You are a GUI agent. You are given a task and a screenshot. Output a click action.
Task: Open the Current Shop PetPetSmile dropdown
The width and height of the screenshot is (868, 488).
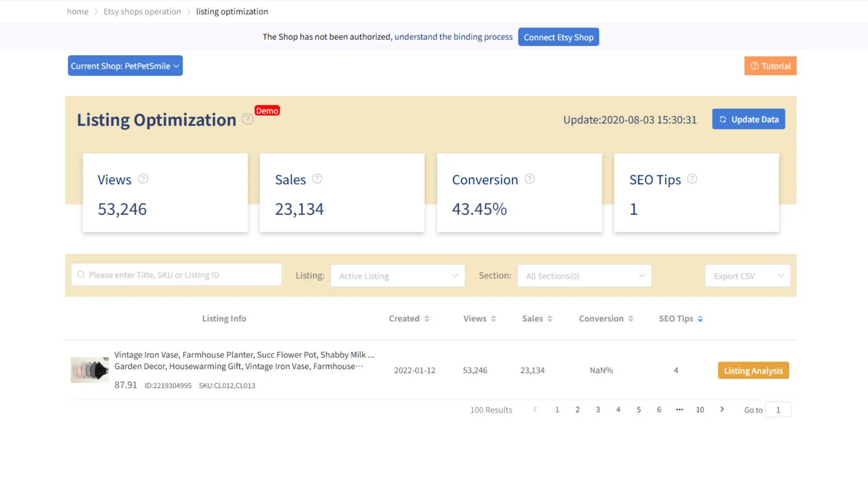[x=125, y=66]
